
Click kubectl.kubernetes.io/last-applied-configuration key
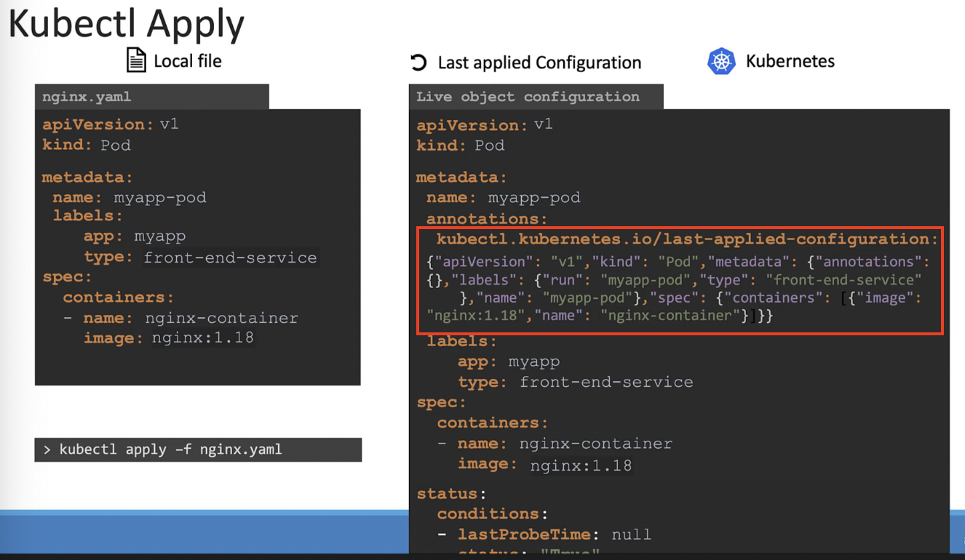[687, 239]
